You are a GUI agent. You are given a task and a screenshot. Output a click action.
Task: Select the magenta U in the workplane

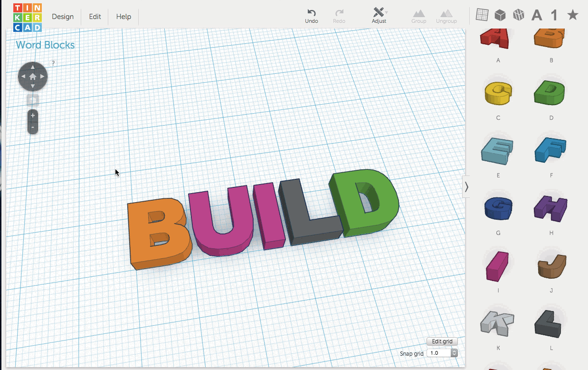(x=221, y=221)
